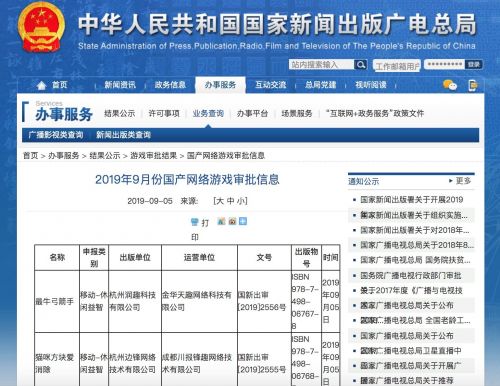
Task: Open notice ending with 关于开展广
Action: point(411,366)
